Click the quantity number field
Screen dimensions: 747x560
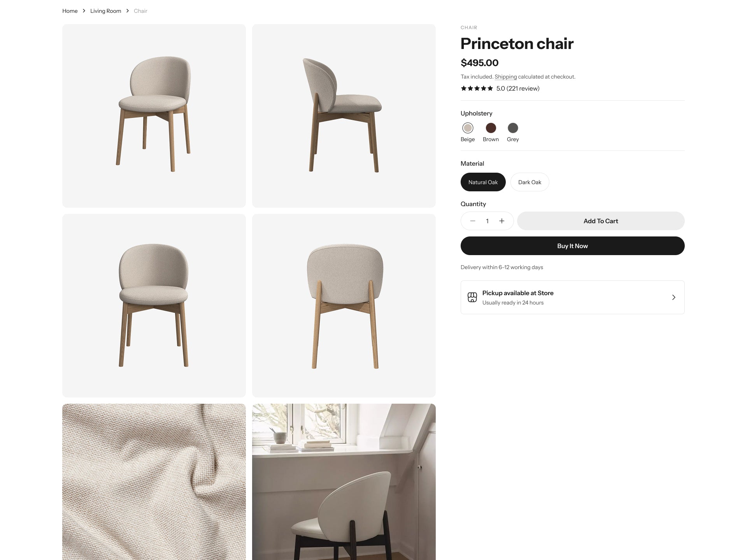point(487,221)
